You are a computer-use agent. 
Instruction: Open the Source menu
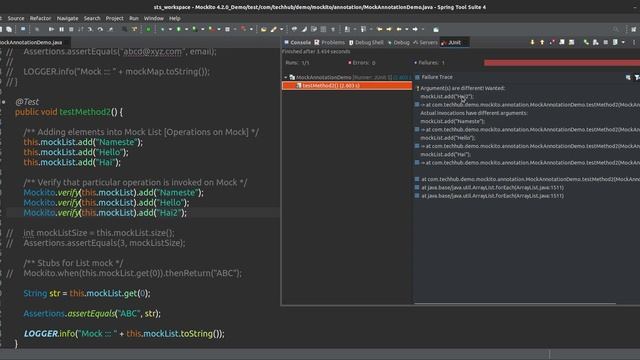16,18
